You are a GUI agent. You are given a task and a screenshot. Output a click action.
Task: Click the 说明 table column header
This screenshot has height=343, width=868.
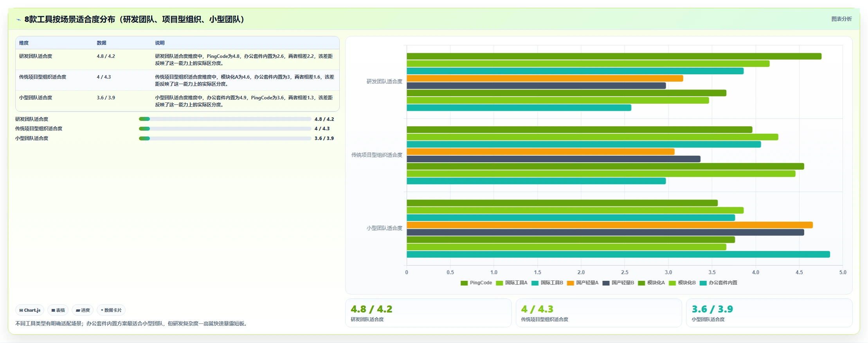tap(160, 43)
